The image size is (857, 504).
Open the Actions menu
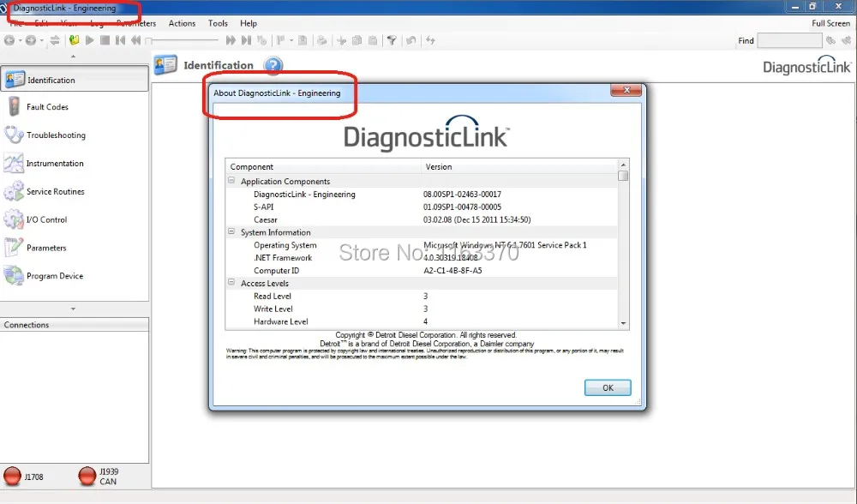tap(182, 23)
